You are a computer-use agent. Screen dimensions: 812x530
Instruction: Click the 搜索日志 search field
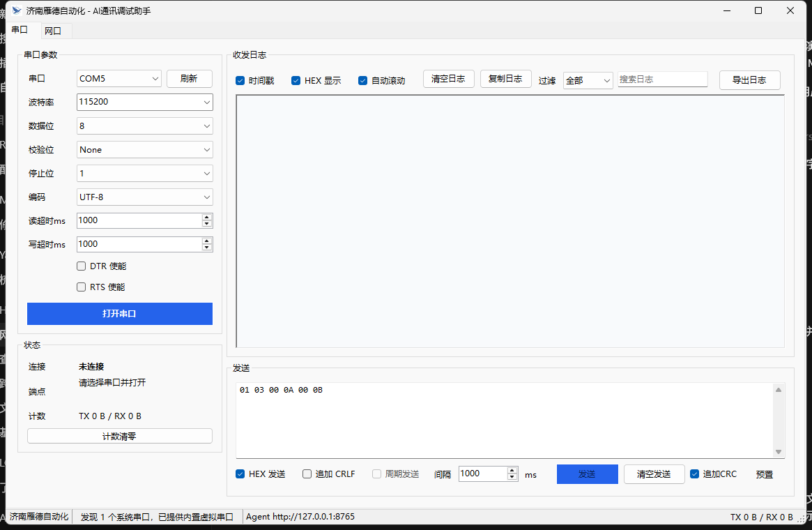pyautogui.click(x=662, y=79)
